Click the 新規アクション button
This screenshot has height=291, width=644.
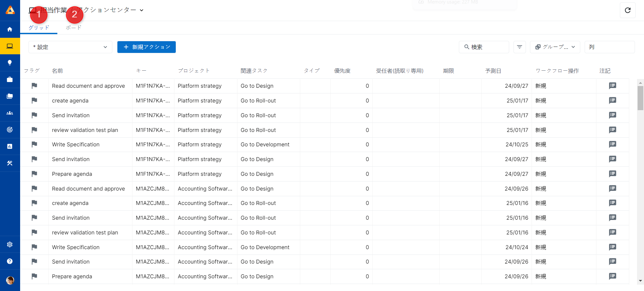[x=146, y=47]
